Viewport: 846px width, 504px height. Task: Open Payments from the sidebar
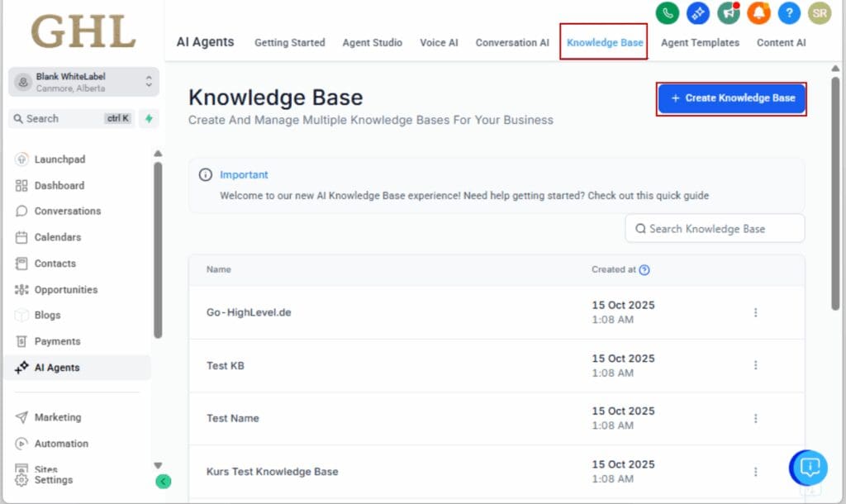pyautogui.click(x=58, y=341)
